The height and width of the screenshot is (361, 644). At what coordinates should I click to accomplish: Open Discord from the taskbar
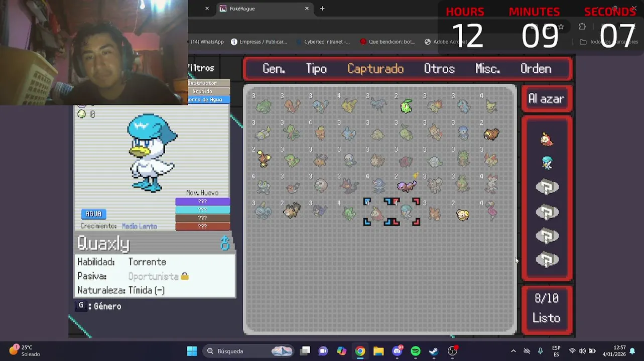[x=397, y=351]
